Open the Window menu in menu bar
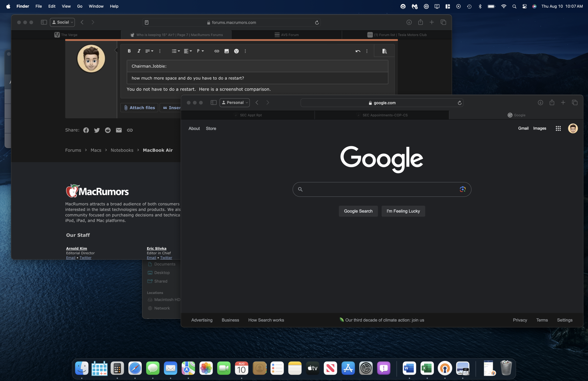The width and height of the screenshot is (588, 381). tap(96, 6)
